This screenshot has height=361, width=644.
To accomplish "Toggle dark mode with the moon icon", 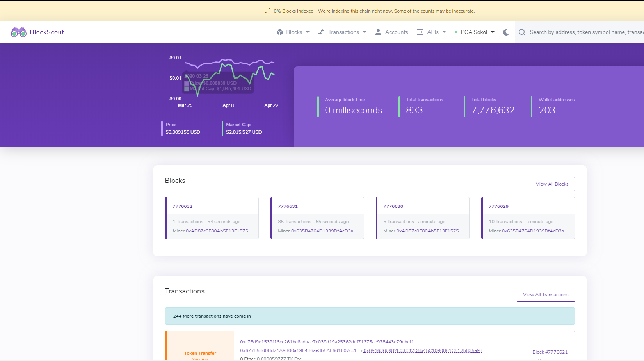I will (506, 32).
